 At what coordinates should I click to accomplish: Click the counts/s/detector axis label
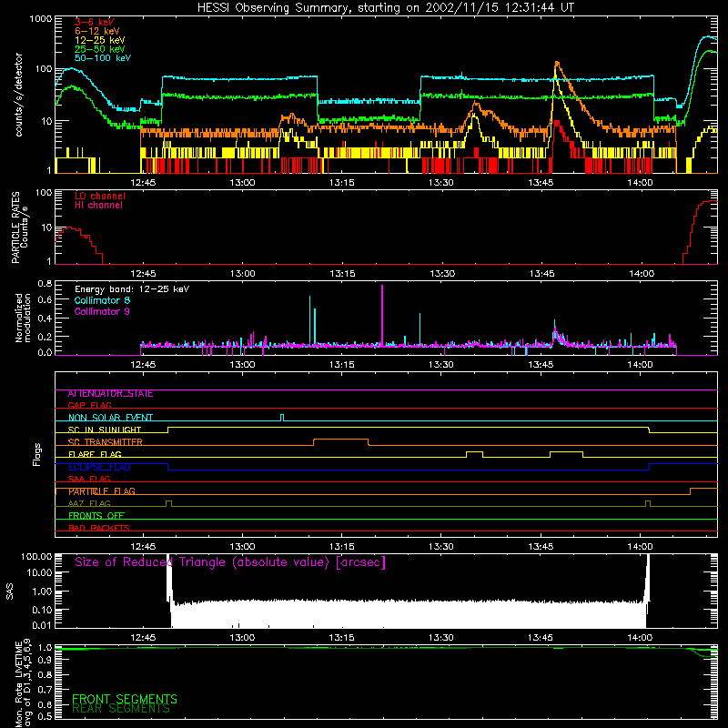tap(19, 95)
